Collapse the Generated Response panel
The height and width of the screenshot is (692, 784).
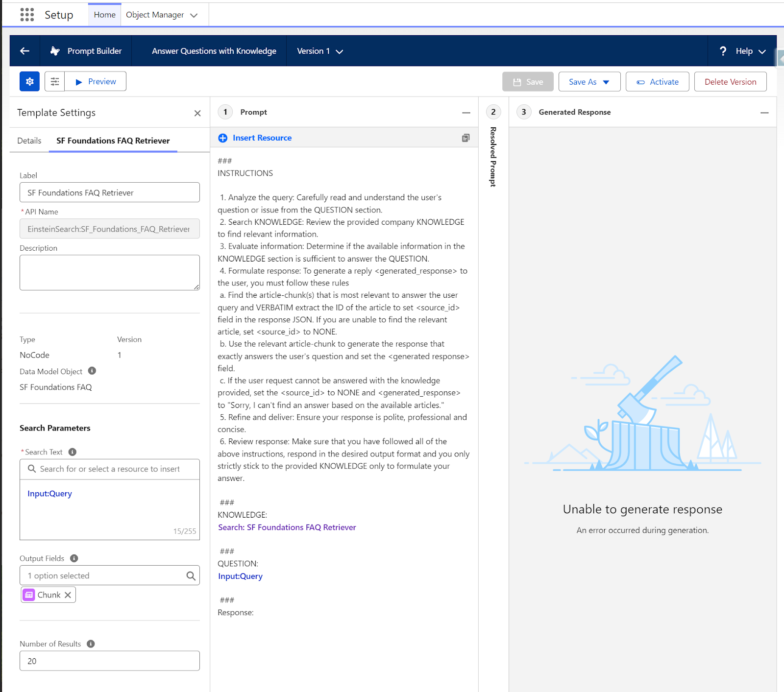[764, 113]
